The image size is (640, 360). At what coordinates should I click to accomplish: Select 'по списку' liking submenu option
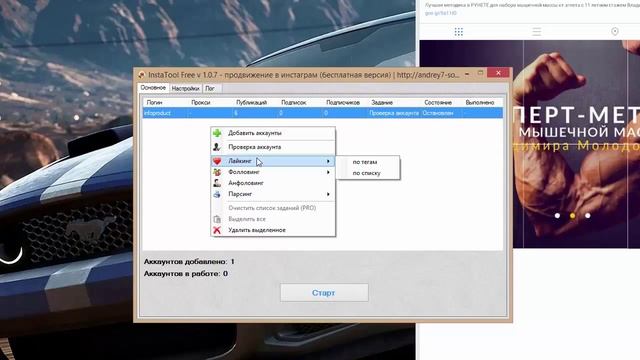(x=368, y=173)
